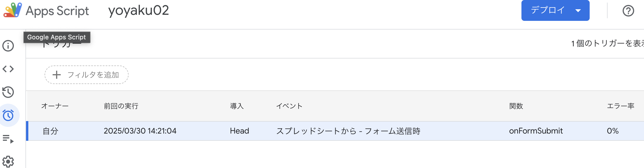Viewport: 644px width, 168px height.
Task: Switch to the script Editor
Action: [x=8, y=69]
